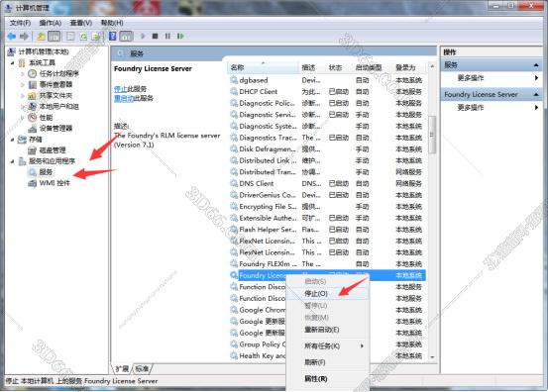Viewport: 548px width, 392px height.
Task: Click the Forward arrow toolbar icon
Action: (24, 36)
